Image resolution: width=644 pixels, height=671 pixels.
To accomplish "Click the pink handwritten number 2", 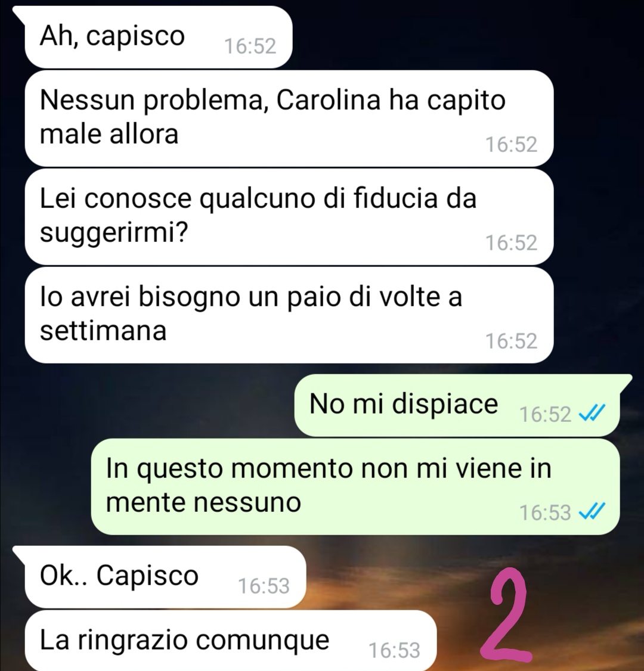I will [x=505, y=614].
